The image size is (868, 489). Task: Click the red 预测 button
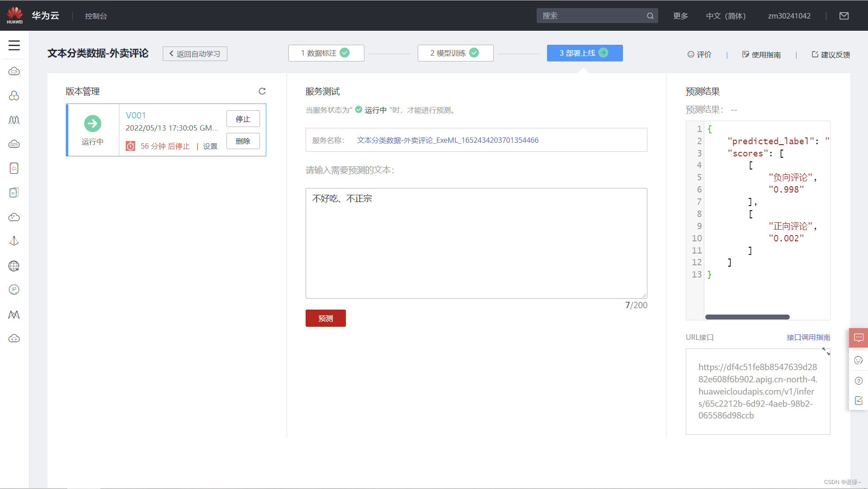(x=325, y=318)
